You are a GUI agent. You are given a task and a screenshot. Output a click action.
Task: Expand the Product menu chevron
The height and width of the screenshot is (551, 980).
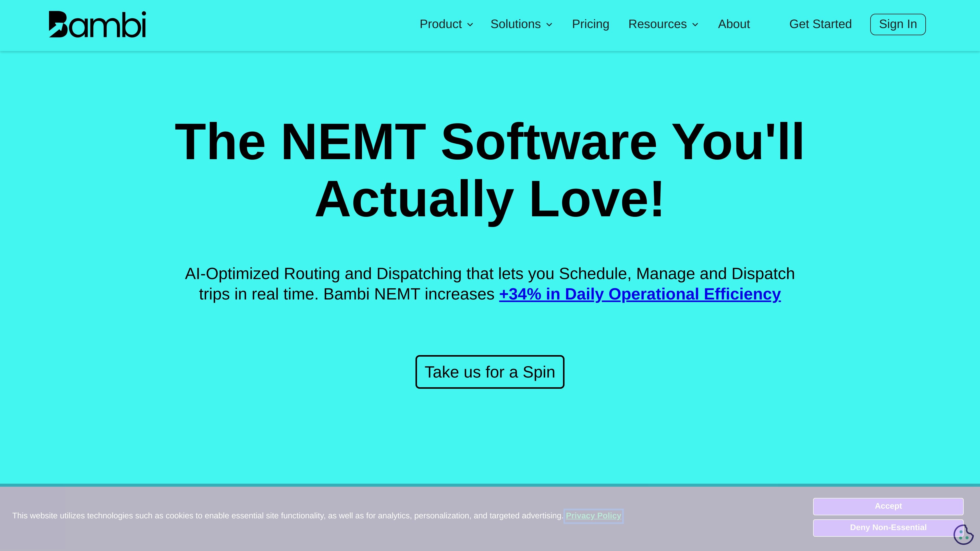coord(470,25)
